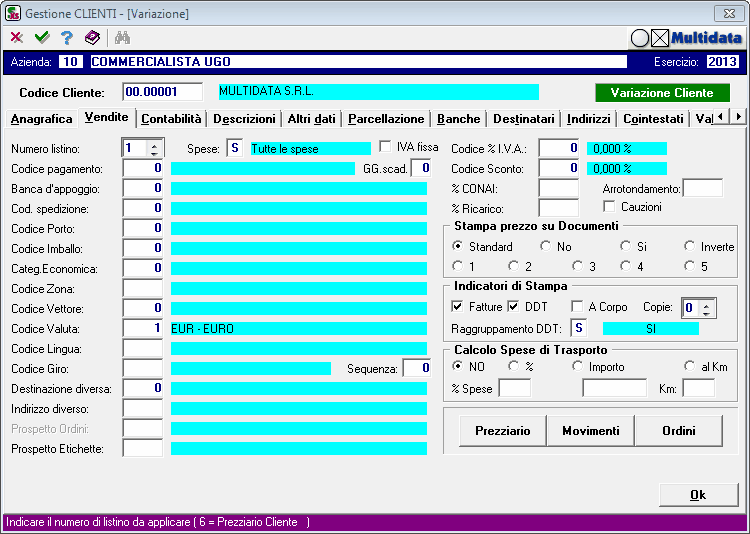Go to the Banche tab

(459, 119)
